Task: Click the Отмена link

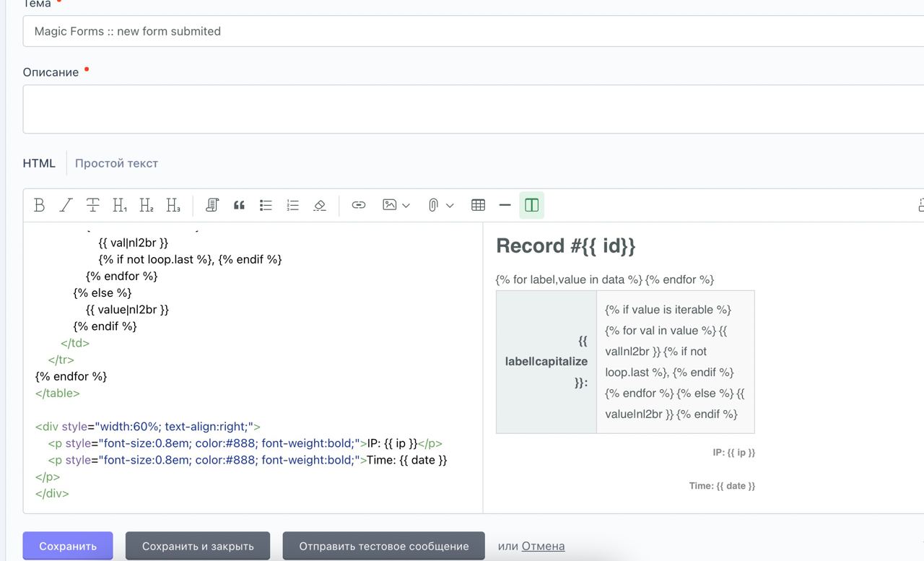Action: coord(543,546)
